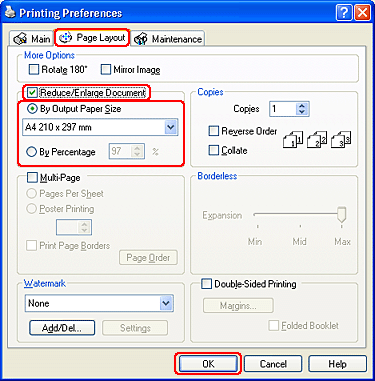Viewport: 375px width, 381px height.
Task: Click the OK button
Action: [208, 364]
